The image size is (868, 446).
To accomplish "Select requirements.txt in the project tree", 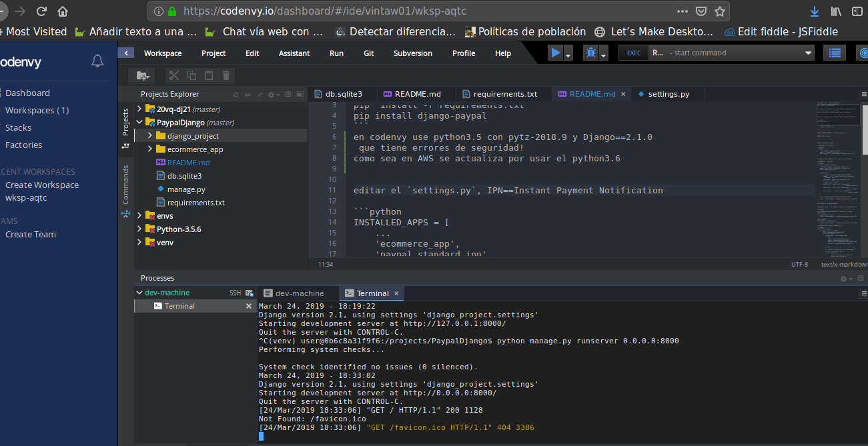I will click(x=196, y=203).
